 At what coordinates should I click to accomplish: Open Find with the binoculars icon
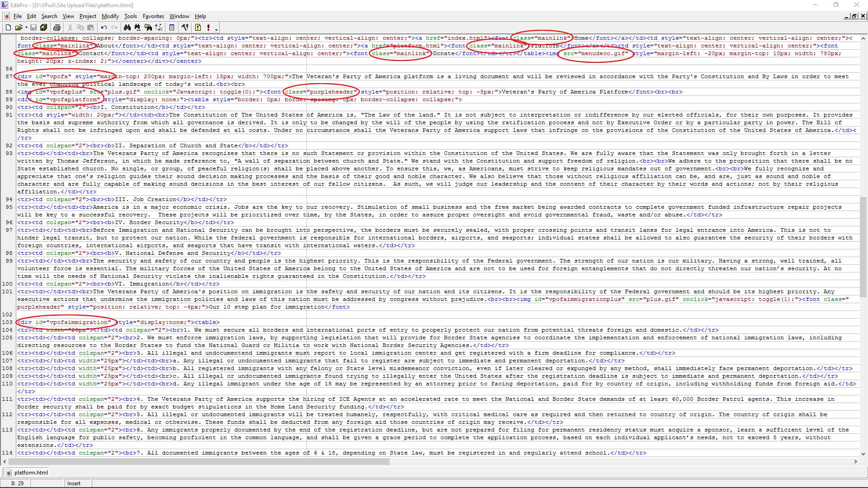(x=127, y=28)
